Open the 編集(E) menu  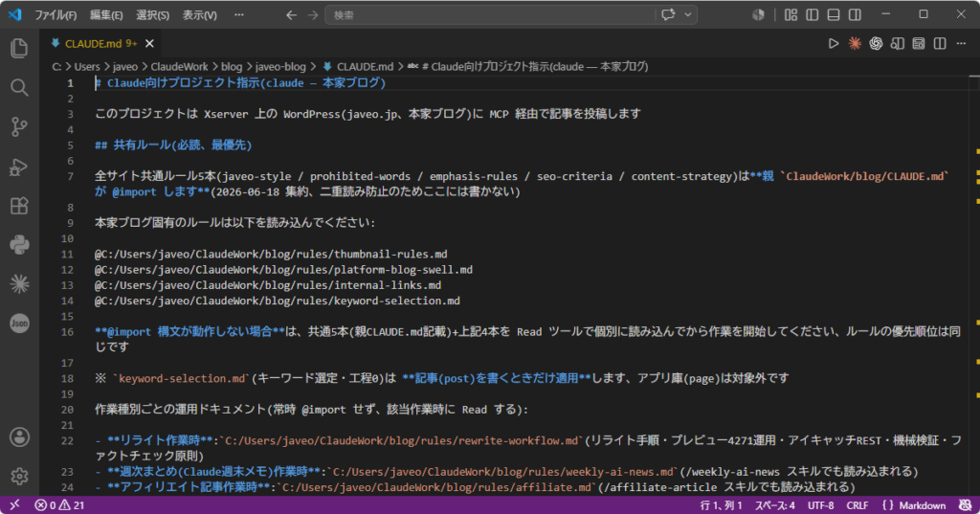(106, 15)
